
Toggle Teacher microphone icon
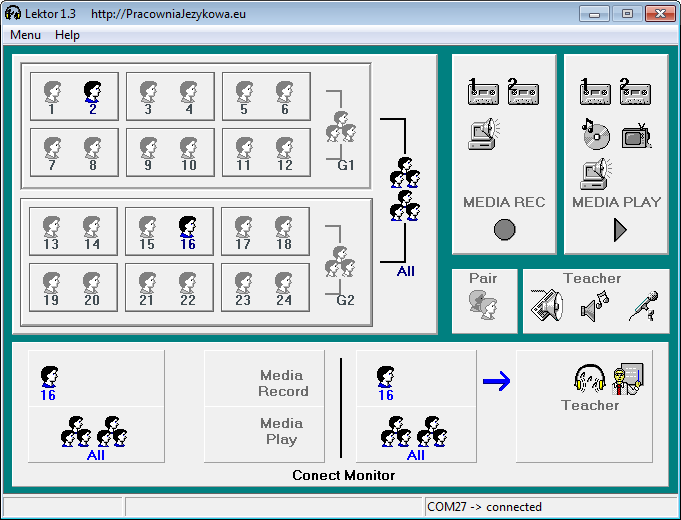pyautogui.click(x=644, y=306)
